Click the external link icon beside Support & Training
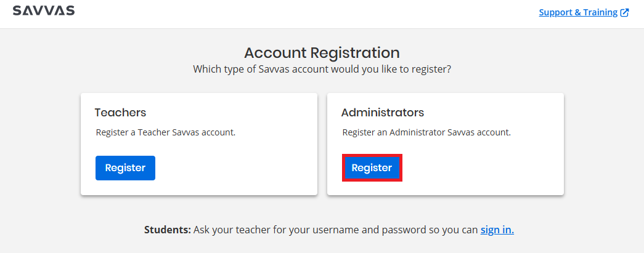This screenshot has width=644, height=253. point(625,12)
